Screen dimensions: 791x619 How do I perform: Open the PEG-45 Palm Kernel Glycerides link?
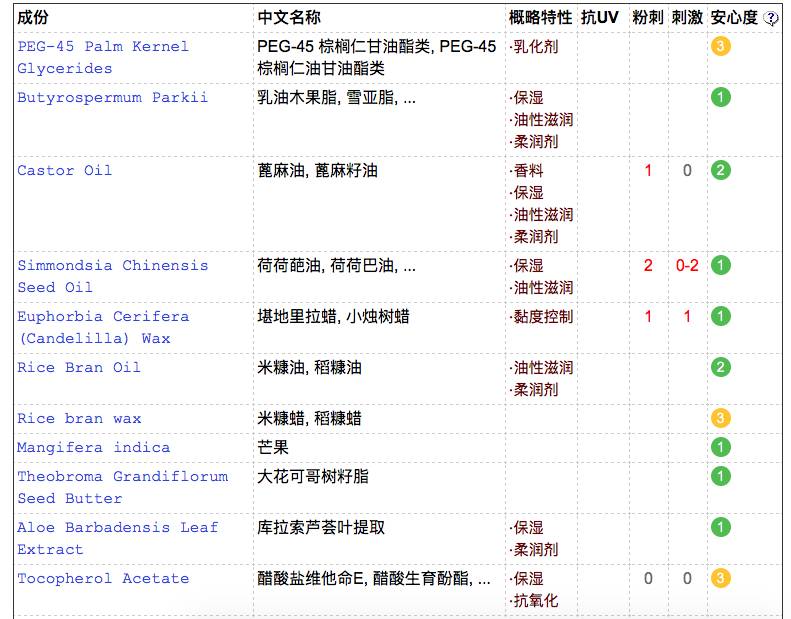coord(103,58)
